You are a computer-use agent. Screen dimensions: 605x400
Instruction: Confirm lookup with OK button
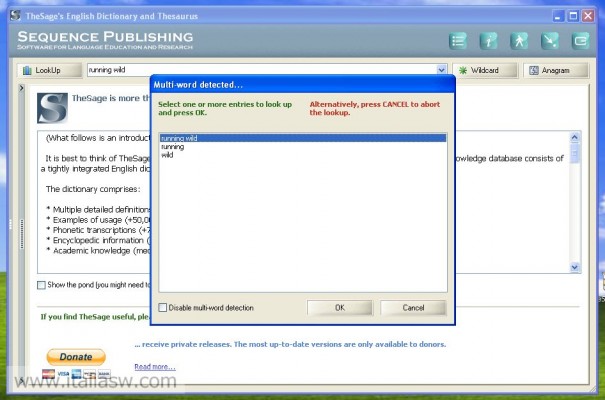click(x=340, y=308)
